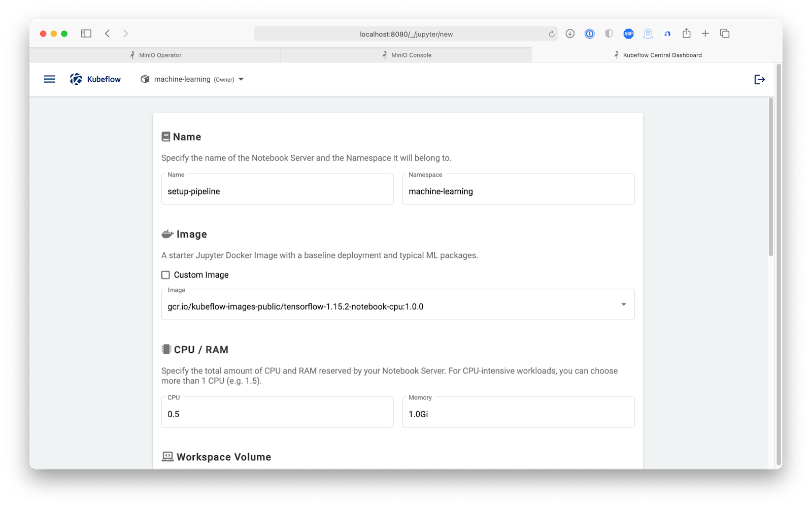This screenshot has width=812, height=508.
Task: Switch to the MinIO Operator tab
Action: (155, 55)
